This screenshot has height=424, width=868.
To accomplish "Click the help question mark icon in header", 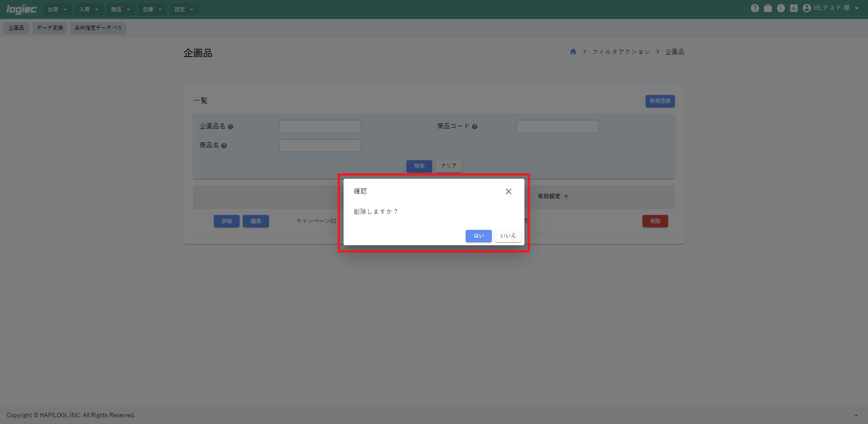I will click(x=755, y=8).
